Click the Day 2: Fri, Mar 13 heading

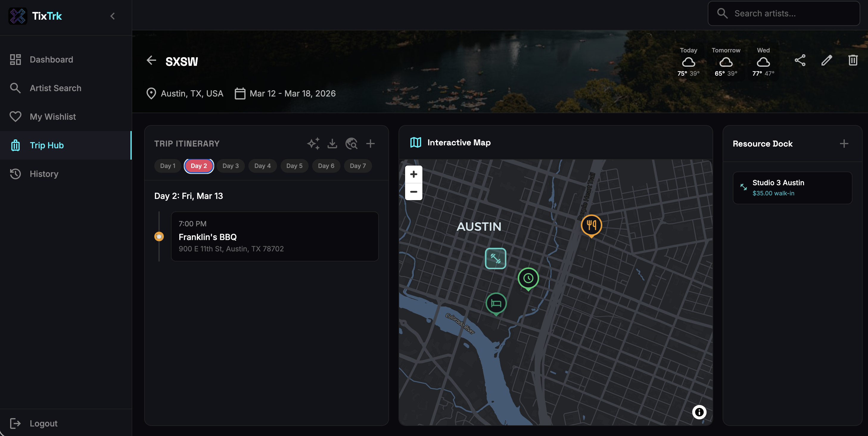(188, 196)
